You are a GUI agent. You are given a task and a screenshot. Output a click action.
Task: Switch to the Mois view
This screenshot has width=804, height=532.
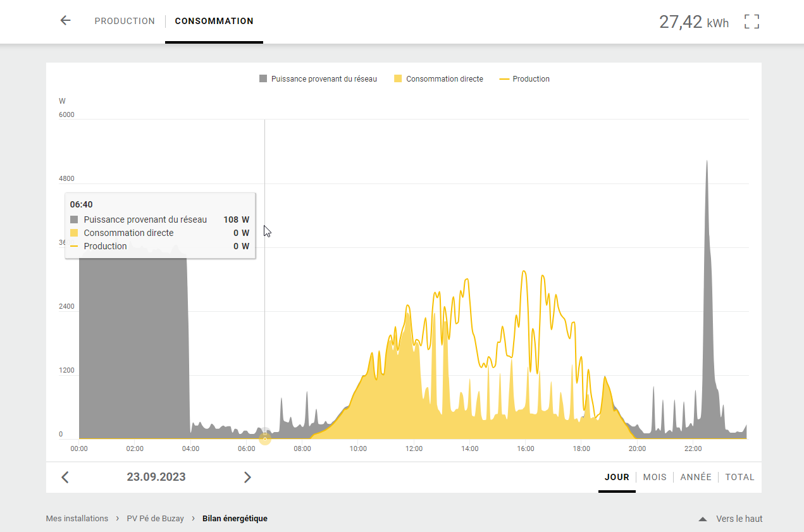(x=655, y=477)
